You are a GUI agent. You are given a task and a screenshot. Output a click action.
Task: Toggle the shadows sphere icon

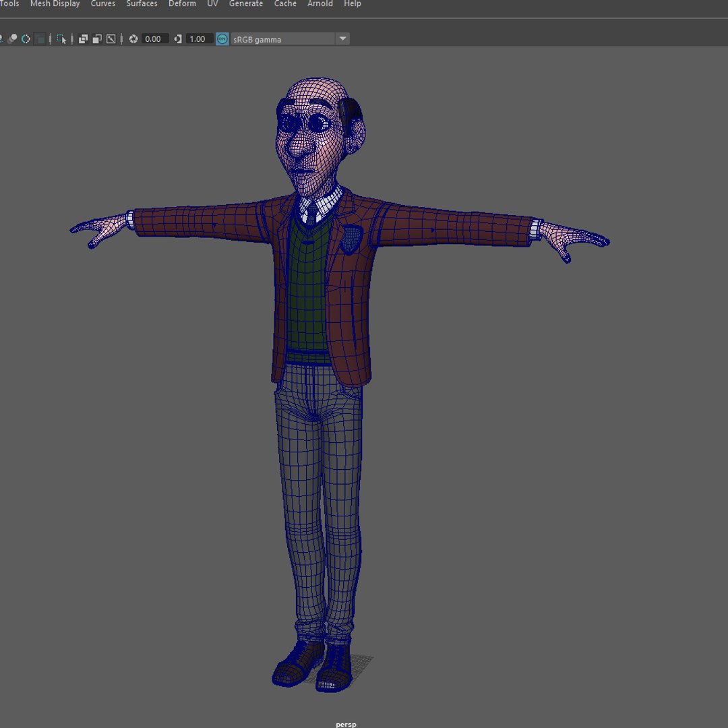tap(13, 39)
